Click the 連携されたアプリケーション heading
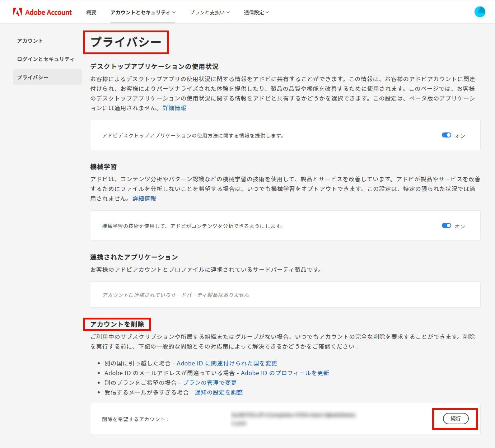This screenshot has height=448, width=495. coord(134,257)
